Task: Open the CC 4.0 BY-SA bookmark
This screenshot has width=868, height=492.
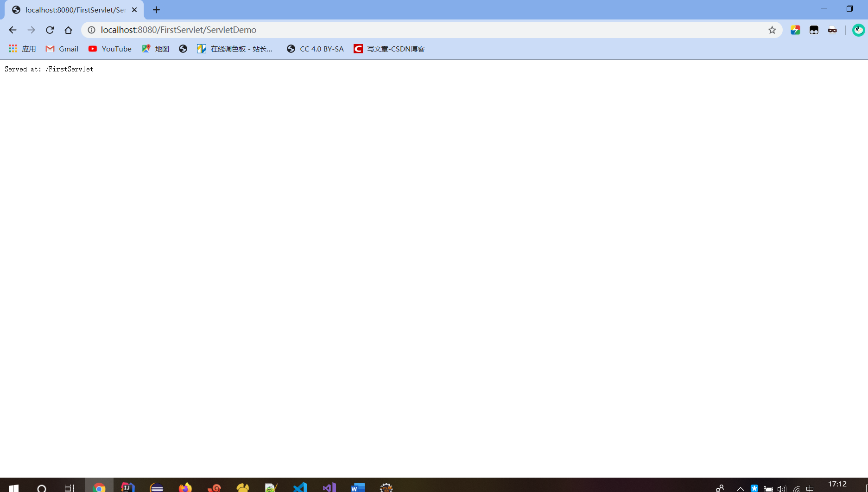Action: [315, 49]
